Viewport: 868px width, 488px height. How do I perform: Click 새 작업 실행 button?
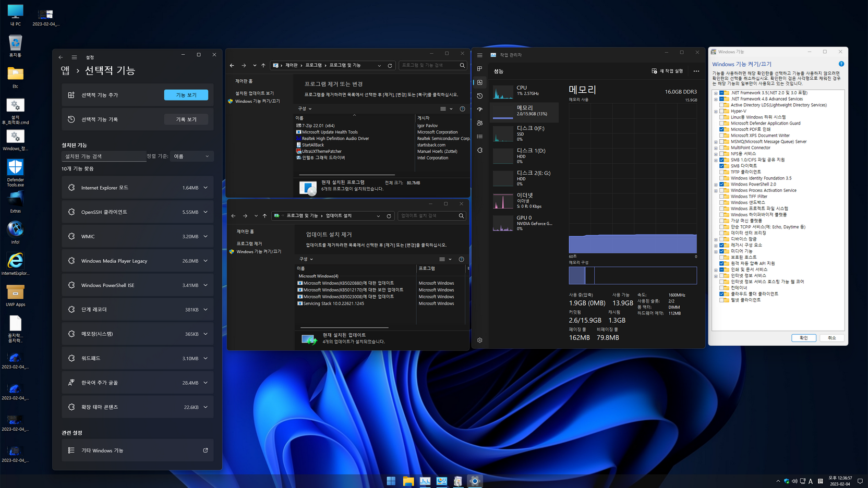(667, 71)
